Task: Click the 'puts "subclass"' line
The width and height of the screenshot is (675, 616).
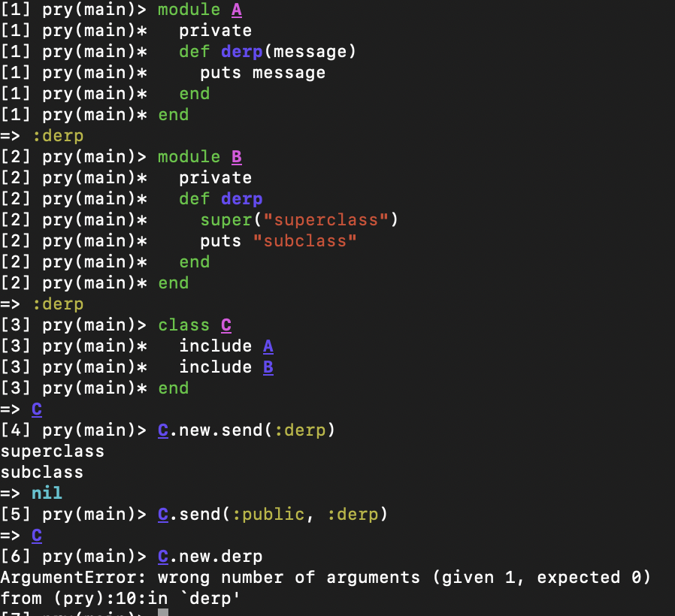Action: coord(279,241)
